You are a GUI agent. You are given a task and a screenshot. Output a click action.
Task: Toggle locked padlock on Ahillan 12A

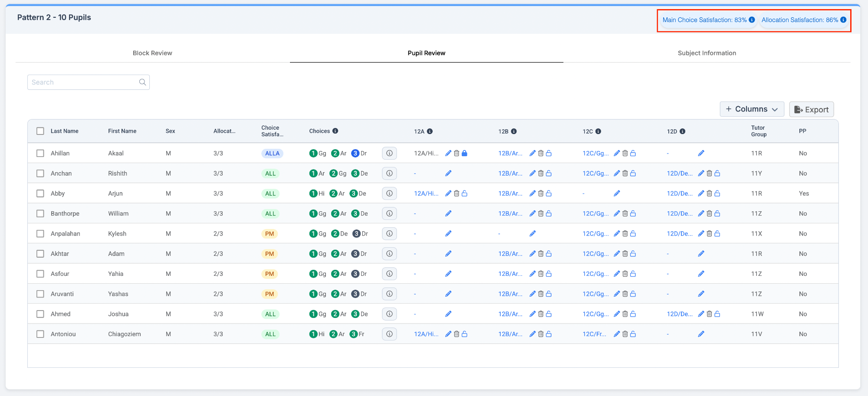pos(464,153)
